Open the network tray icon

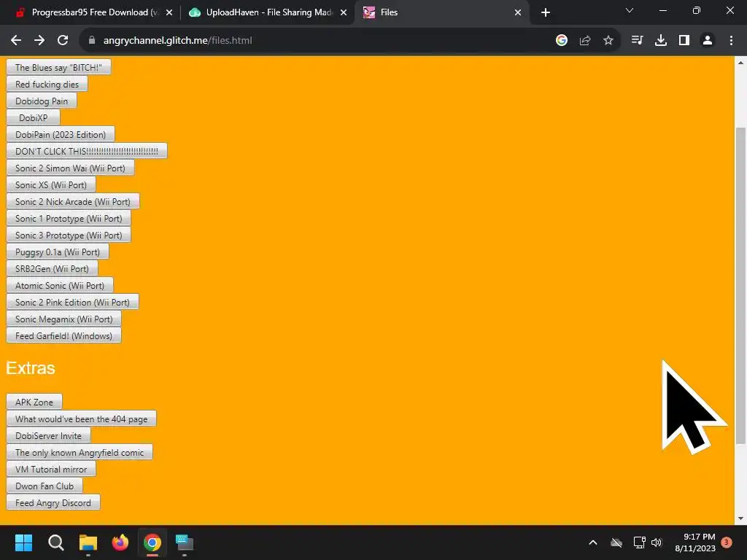[x=639, y=542]
